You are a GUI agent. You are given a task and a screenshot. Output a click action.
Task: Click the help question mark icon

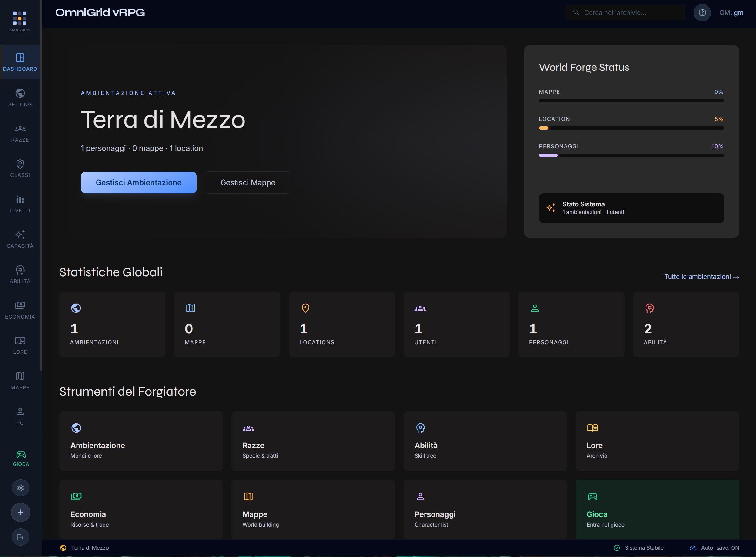tap(702, 13)
